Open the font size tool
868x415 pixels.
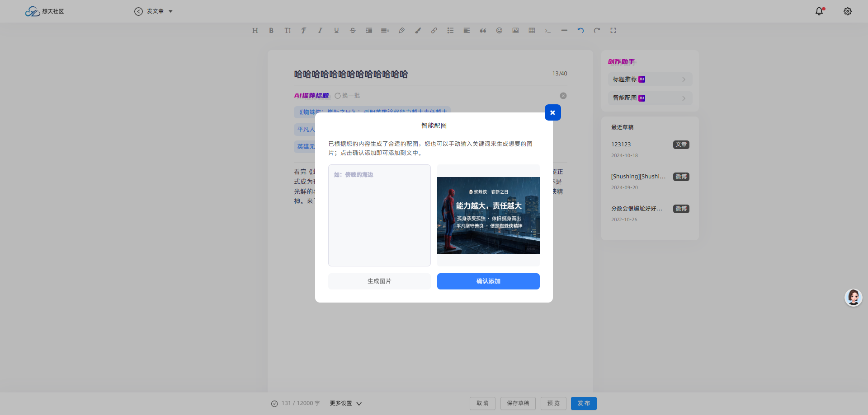pos(288,30)
